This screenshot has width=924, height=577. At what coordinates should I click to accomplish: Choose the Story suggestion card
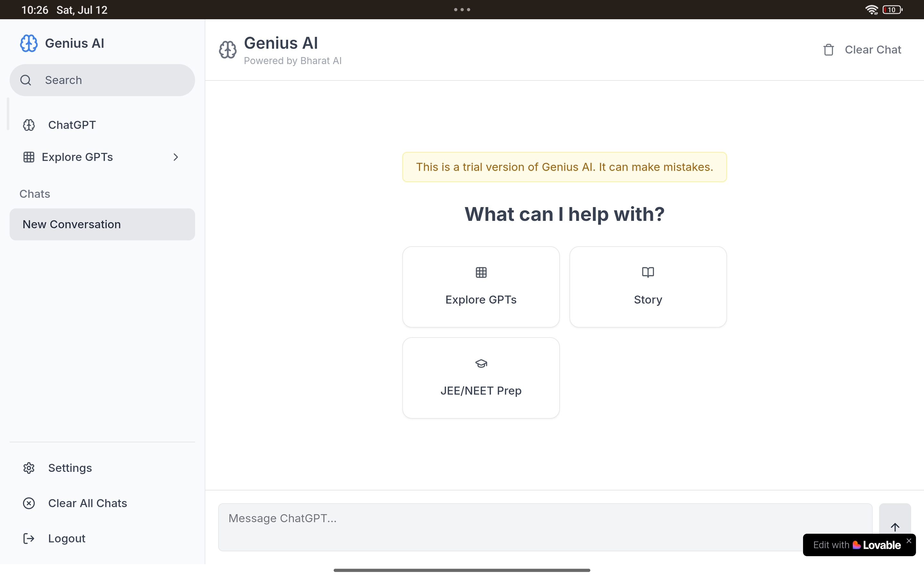pos(647,287)
